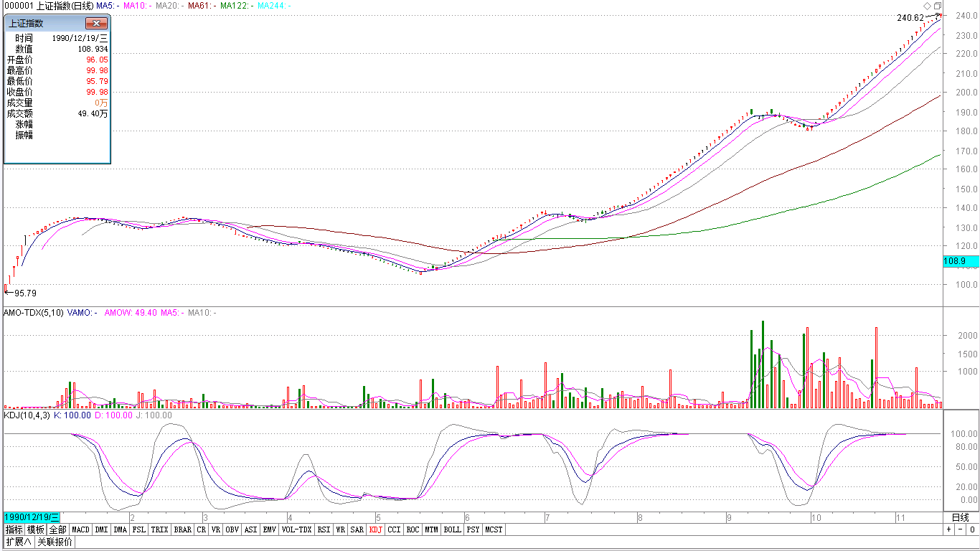Select the DMA indicator
Screen dimensions: 980x551
pos(120,529)
